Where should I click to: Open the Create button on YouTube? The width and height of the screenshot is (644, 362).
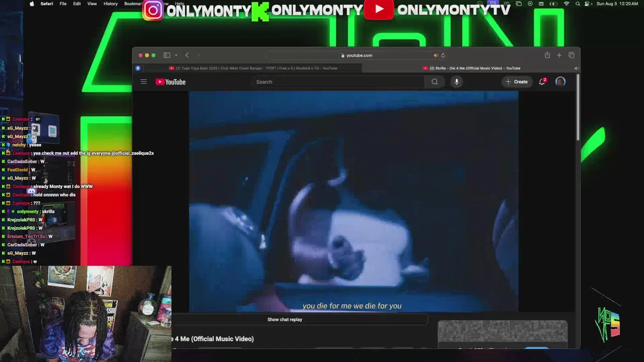517,81
